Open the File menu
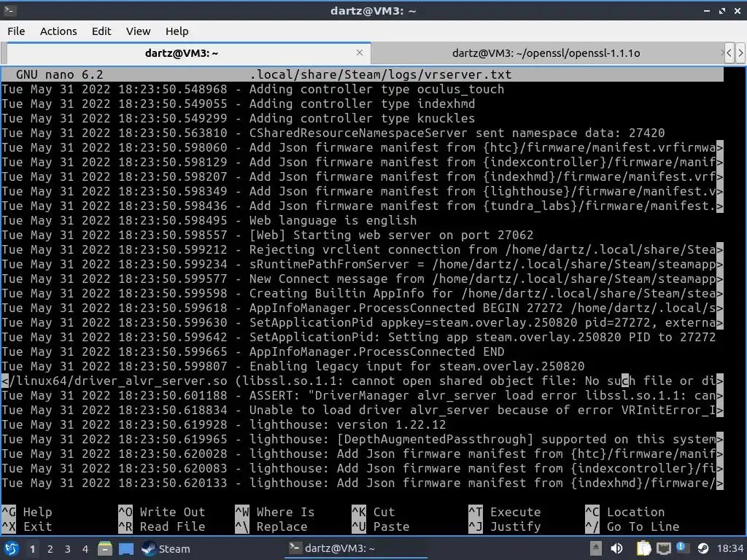Screen dimensions: 747x560 (16, 31)
